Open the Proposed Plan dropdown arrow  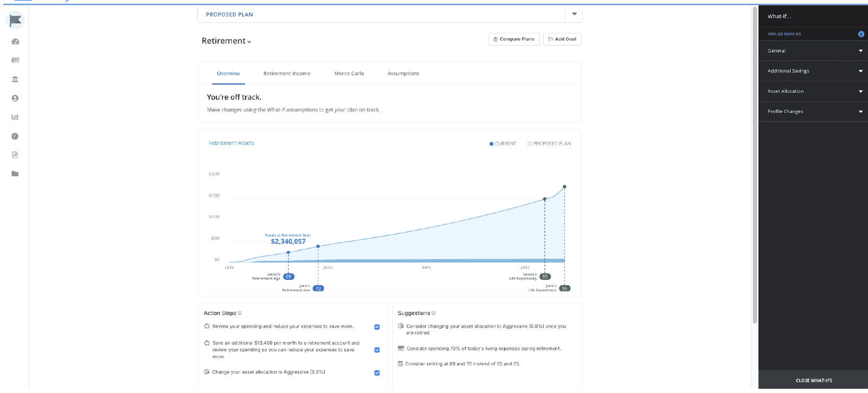(574, 14)
